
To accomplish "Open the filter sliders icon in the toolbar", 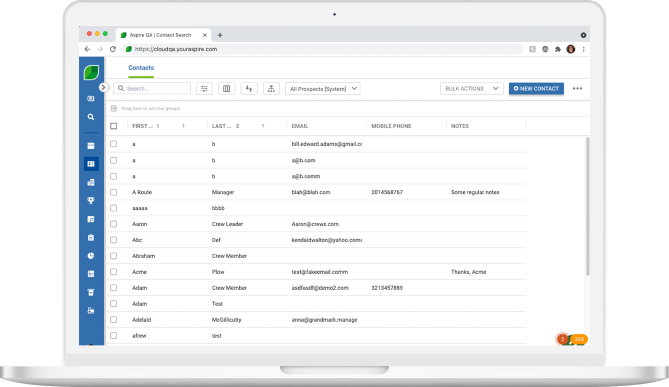I will 204,89.
